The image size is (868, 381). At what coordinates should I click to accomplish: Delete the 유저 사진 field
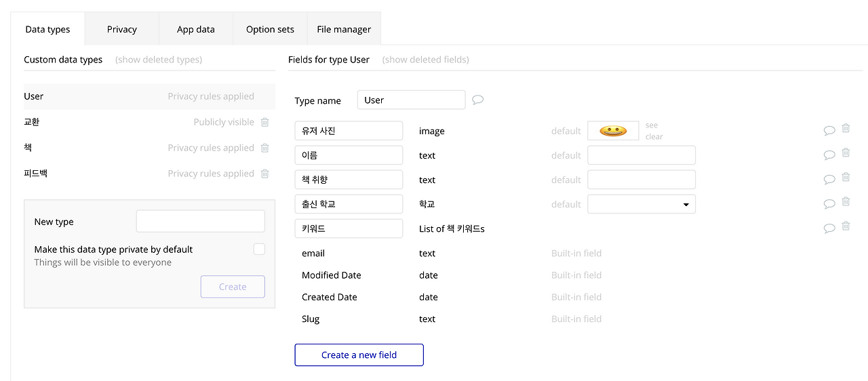click(846, 128)
